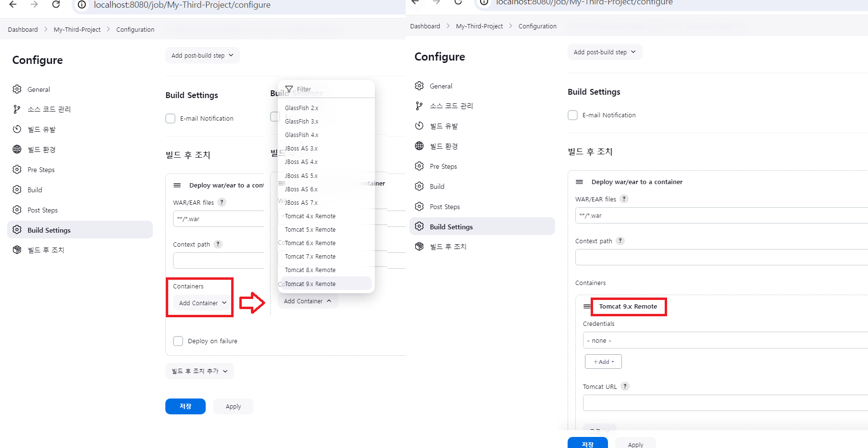
Task: Click the General gear icon in right window sidebar
Action: pyautogui.click(x=420, y=86)
